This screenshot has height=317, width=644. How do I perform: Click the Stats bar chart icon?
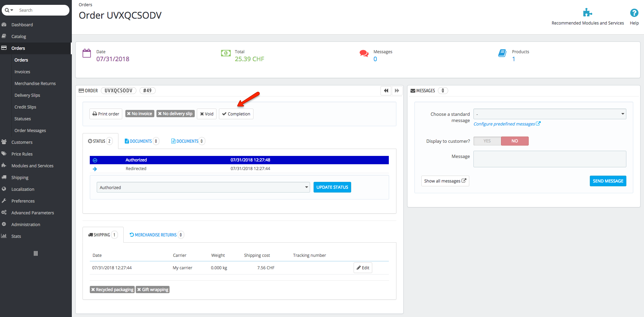(x=4, y=236)
